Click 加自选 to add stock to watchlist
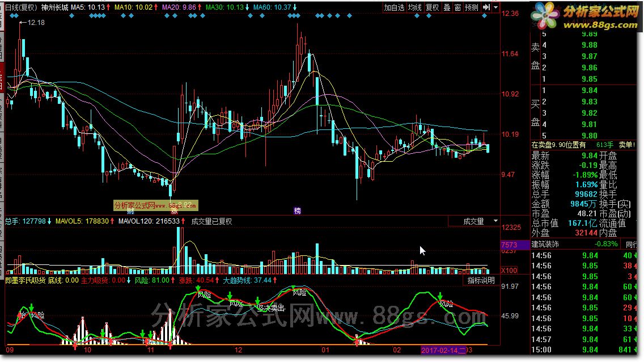Screen dimensions: 644x362 pyautogui.click(x=394, y=7)
